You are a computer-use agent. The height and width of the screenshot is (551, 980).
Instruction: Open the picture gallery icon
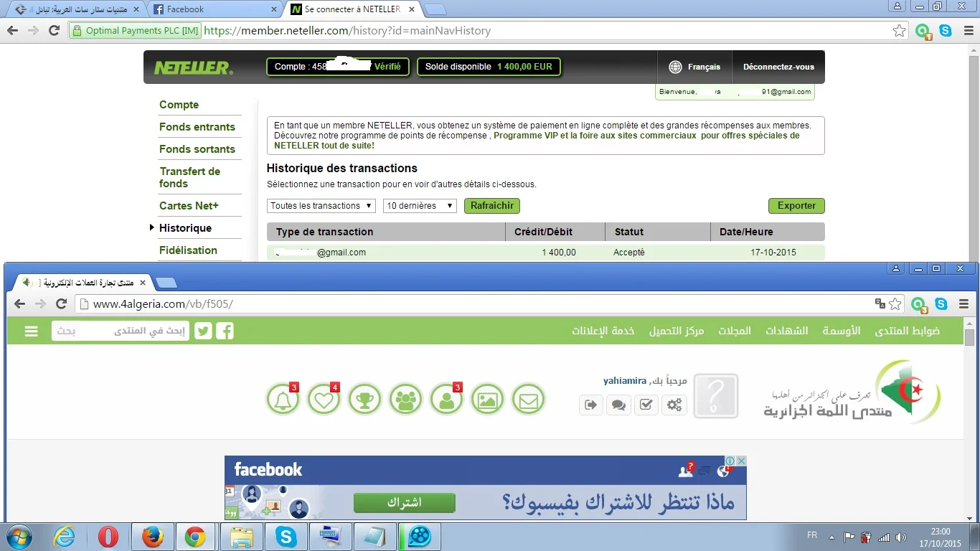point(488,400)
